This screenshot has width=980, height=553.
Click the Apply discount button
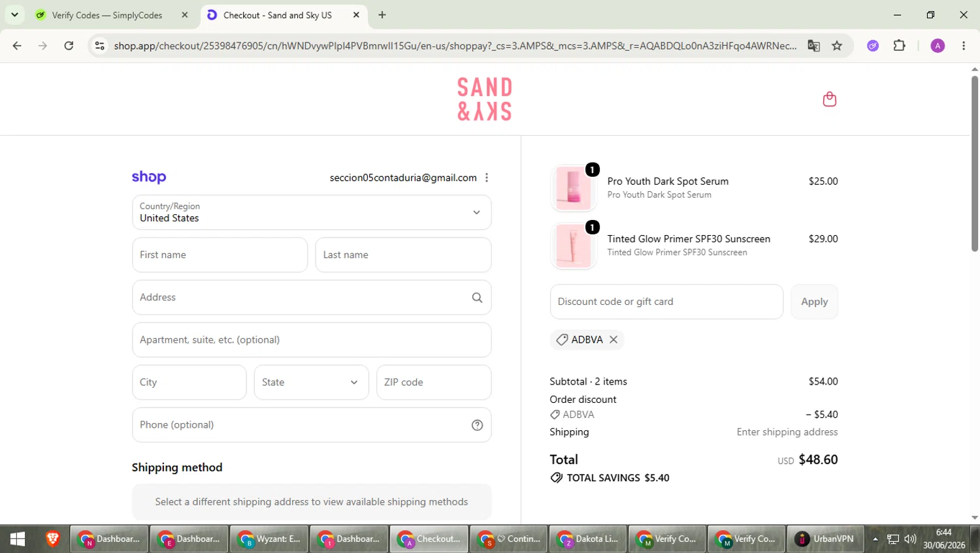coord(814,302)
